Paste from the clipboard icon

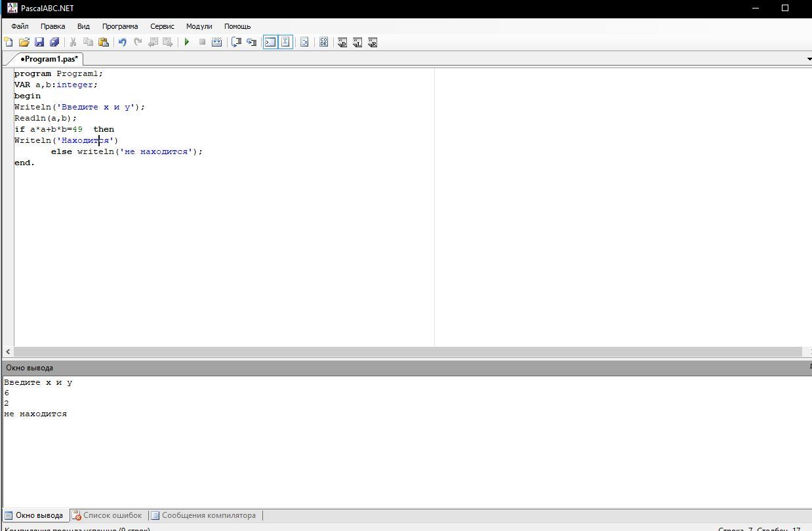(103, 42)
